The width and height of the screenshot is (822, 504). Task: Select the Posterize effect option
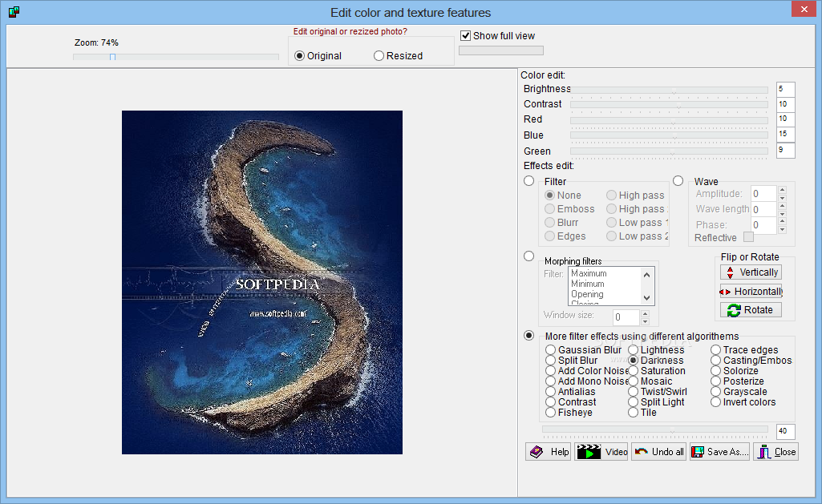(x=715, y=381)
